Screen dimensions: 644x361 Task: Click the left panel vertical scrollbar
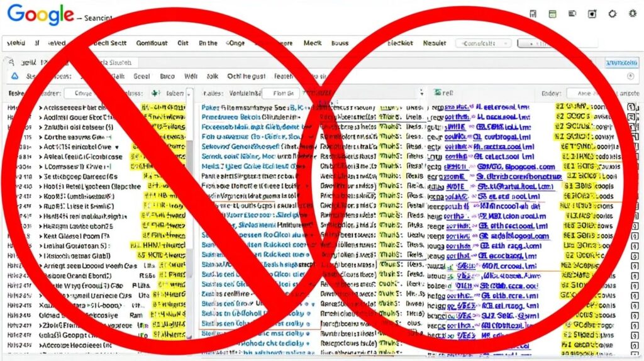pyautogui.click(x=189, y=218)
